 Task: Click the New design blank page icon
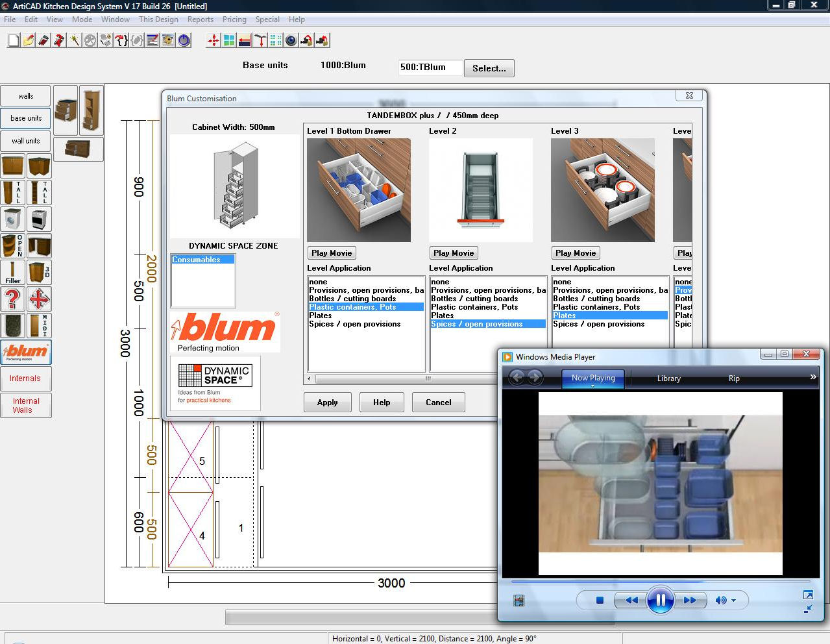click(13, 41)
